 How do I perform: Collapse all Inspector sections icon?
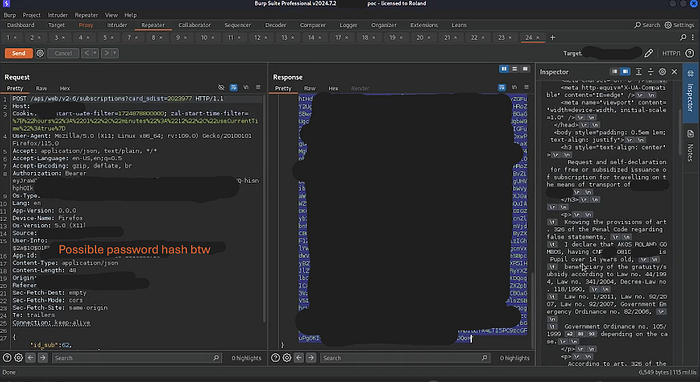650,71
